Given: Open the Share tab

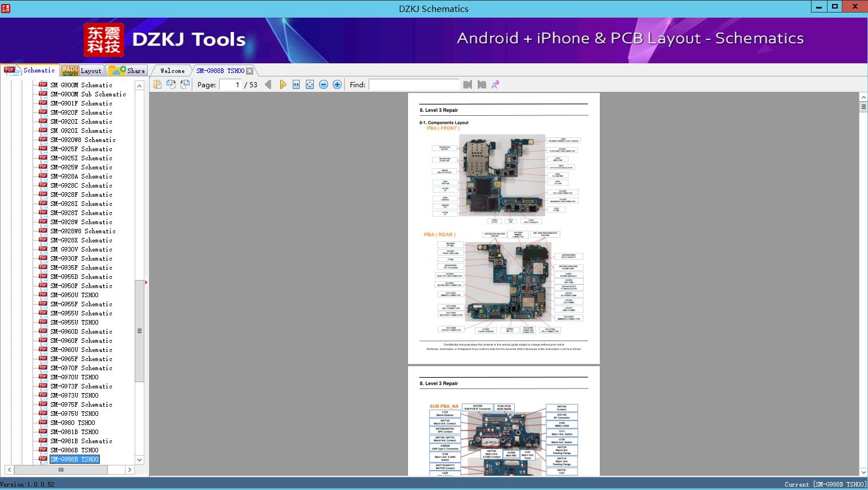Looking at the screenshot, I should click(x=127, y=71).
